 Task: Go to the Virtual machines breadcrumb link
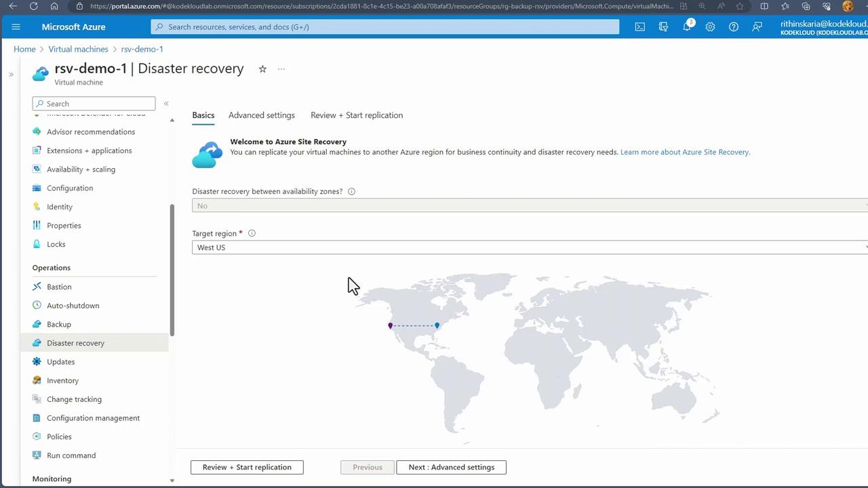point(79,49)
